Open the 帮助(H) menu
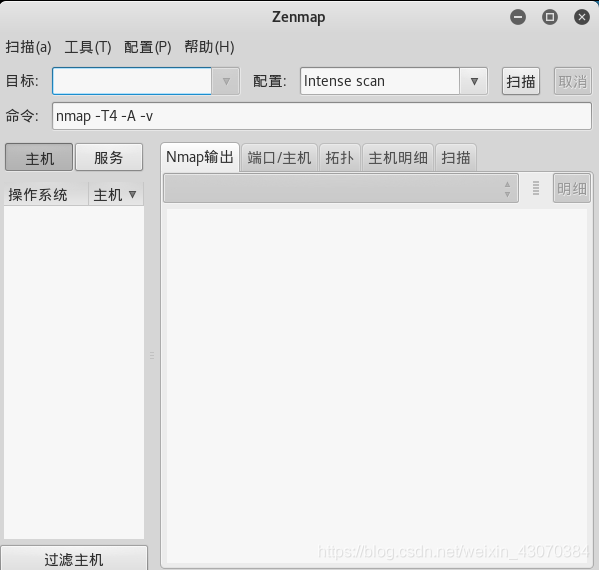The width and height of the screenshot is (599, 570). 209,47
